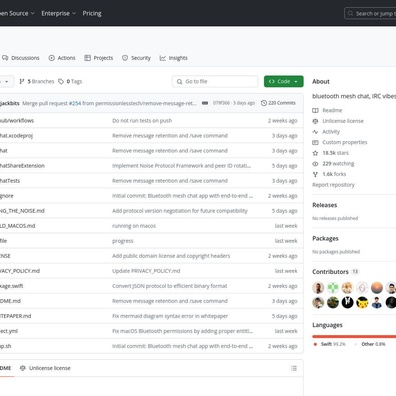Screen dimensions: 396x396
Task: Click the book icon beside Readme
Action: (x=315, y=110)
